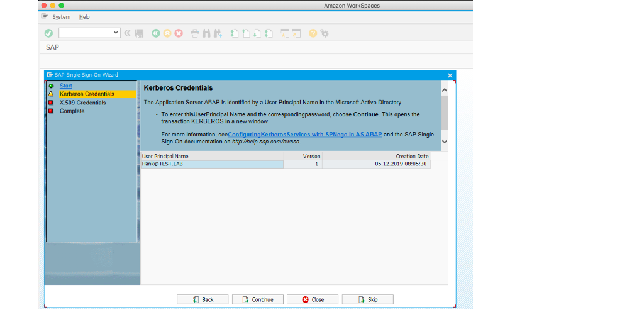Click the Next Page icon
This screenshot has width=644, height=322.
(257, 33)
